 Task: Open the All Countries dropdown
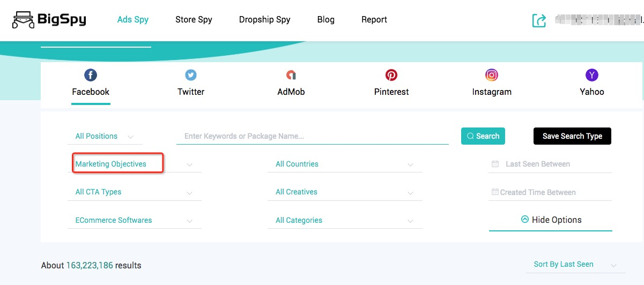pyautogui.click(x=344, y=164)
